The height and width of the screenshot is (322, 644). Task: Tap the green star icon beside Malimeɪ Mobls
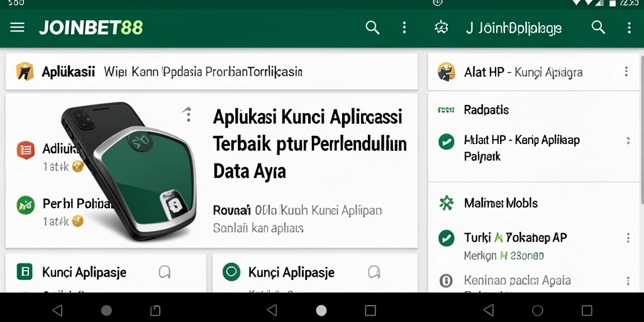446,203
